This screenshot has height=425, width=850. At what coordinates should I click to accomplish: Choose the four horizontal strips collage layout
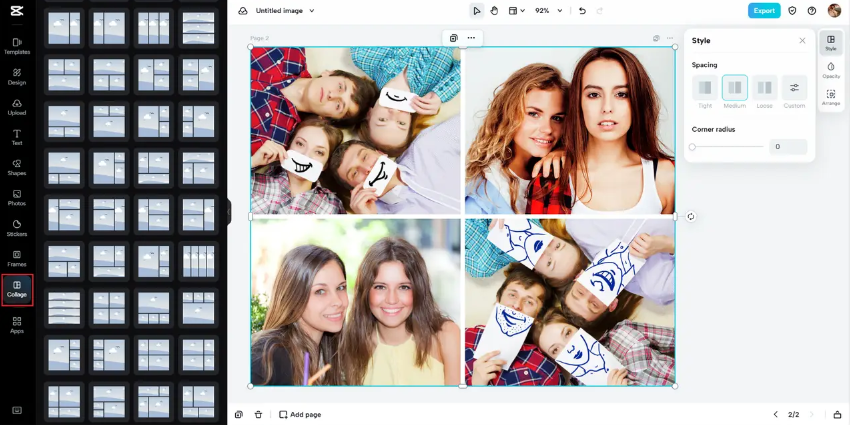pos(64,308)
